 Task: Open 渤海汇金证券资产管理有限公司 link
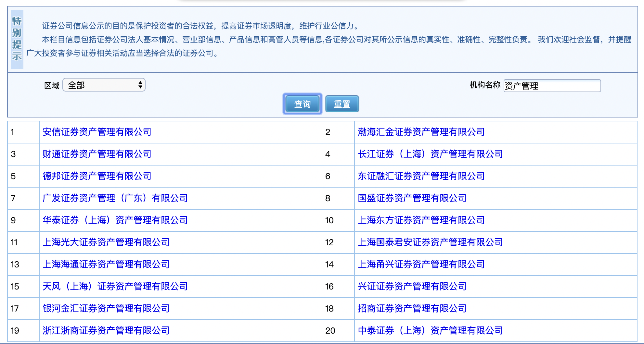click(x=421, y=132)
